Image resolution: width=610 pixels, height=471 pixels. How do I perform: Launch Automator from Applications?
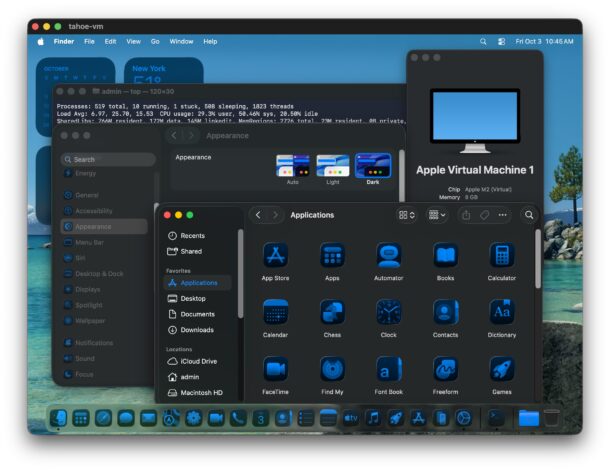[389, 256]
